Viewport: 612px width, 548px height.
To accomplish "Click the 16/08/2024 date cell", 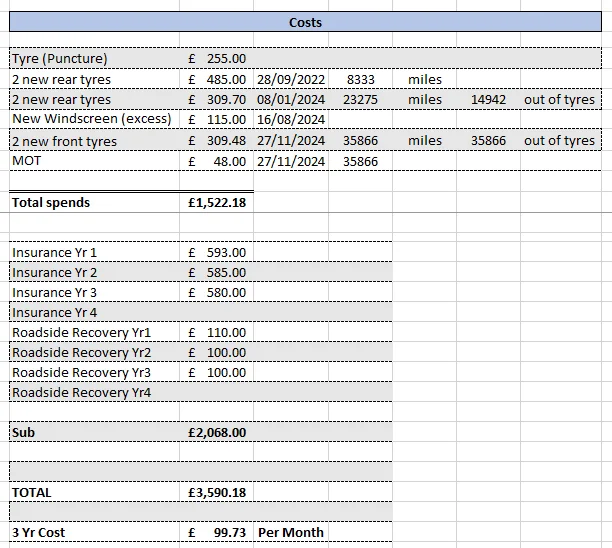I will click(x=291, y=119).
